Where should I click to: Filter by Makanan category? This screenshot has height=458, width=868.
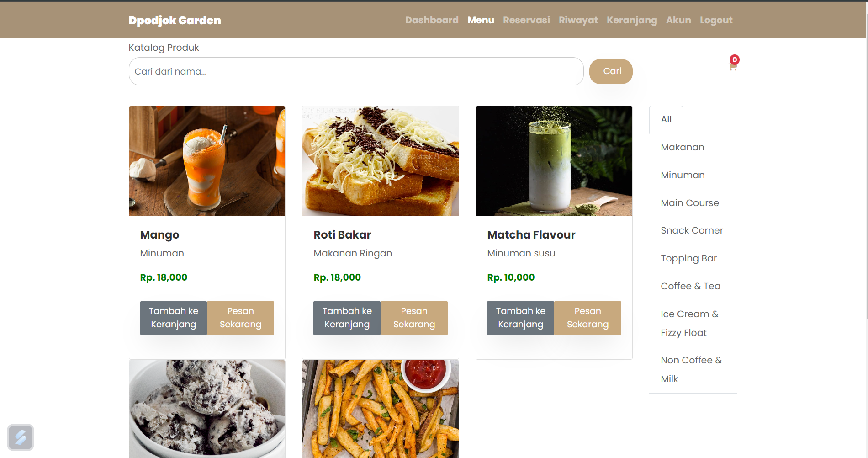pos(683,147)
